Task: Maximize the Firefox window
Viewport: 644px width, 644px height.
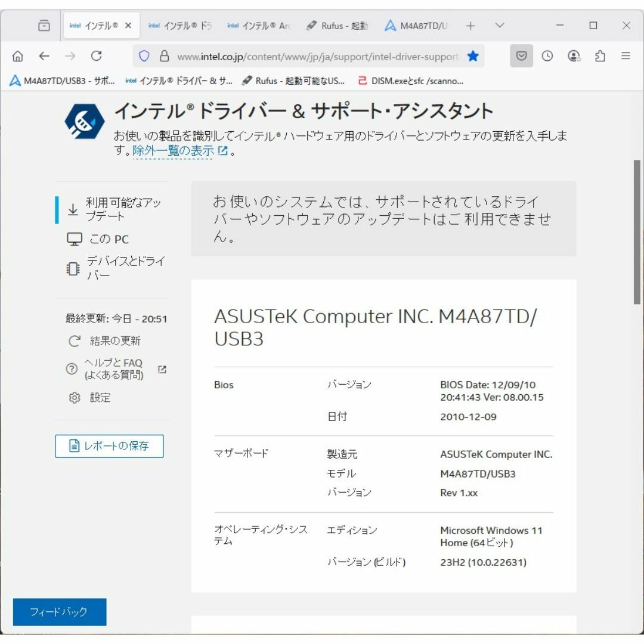Action: coord(593,26)
